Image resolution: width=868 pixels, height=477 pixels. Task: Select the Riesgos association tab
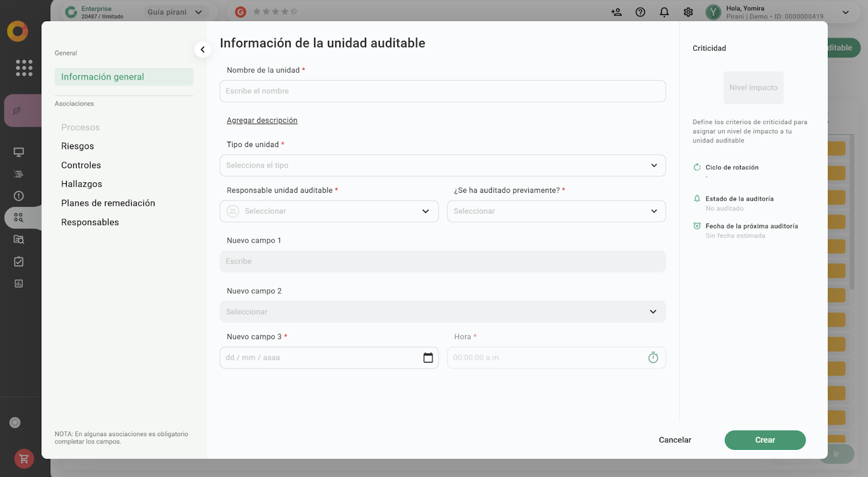coord(78,146)
